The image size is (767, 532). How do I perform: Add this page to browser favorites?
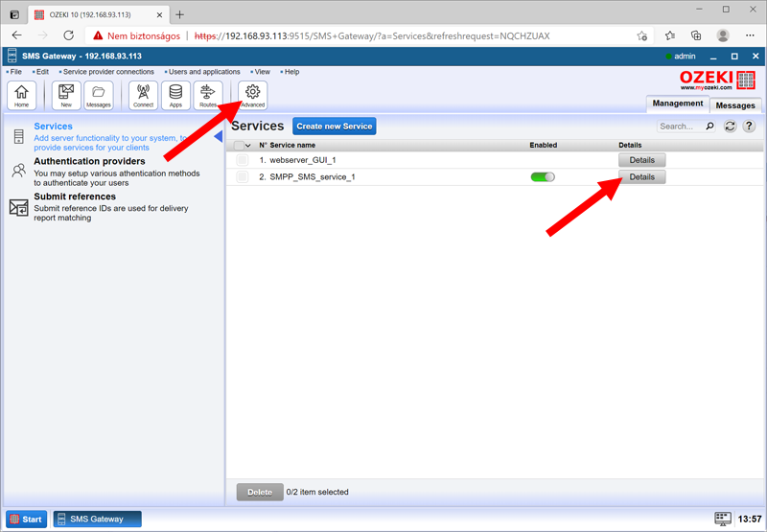pyautogui.click(x=641, y=35)
